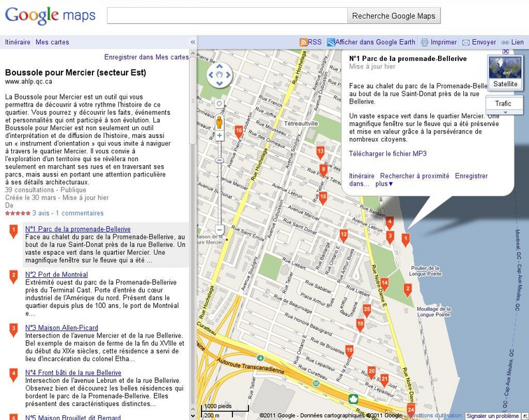Click map marker 12

click(344, 236)
